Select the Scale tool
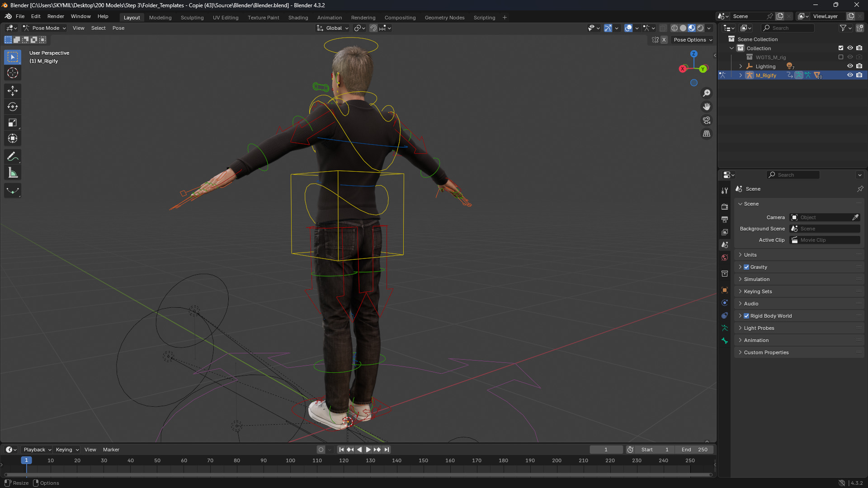This screenshot has width=868, height=488. tap(13, 122)
